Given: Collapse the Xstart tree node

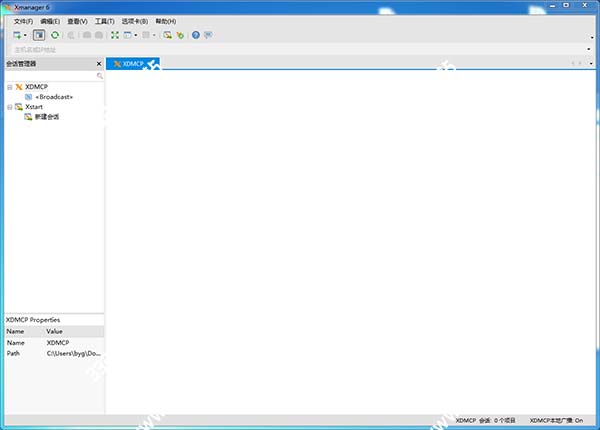Looking at the screenshot, I should [9, 106].
